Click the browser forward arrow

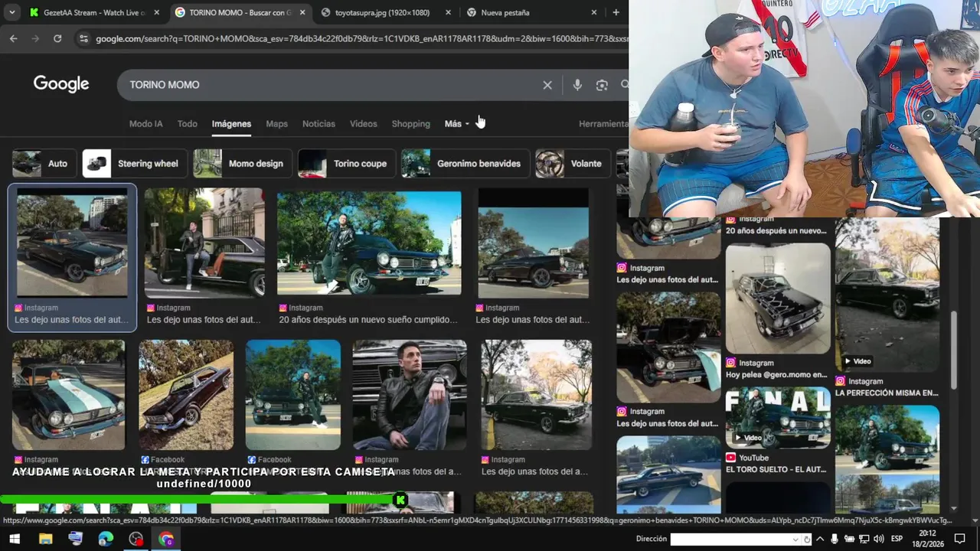pyautogui.click(x=35, y=38)
